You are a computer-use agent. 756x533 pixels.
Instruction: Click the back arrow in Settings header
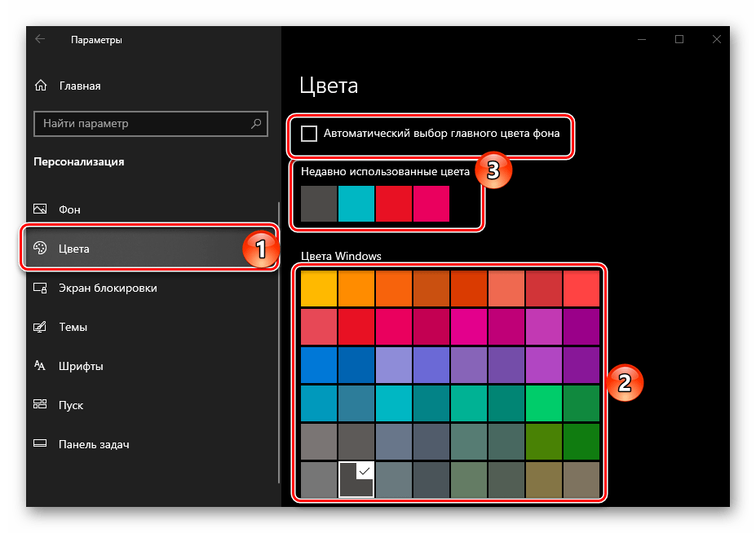tap(40, 39)
